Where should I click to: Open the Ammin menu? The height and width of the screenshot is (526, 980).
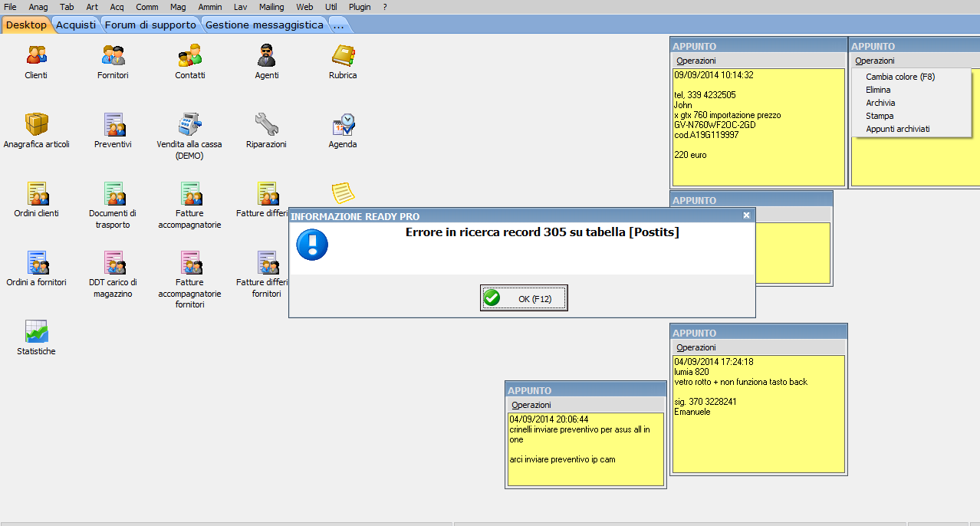point(210,7)
